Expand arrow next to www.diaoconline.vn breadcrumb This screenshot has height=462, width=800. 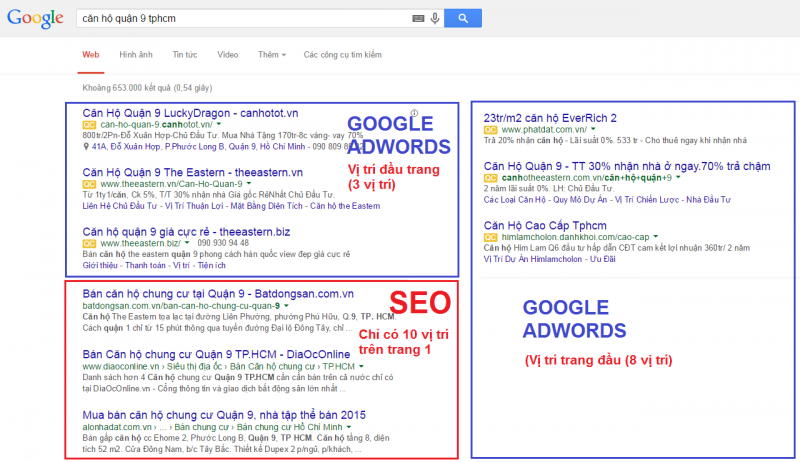pyautogui.click(x=361, y=366)
